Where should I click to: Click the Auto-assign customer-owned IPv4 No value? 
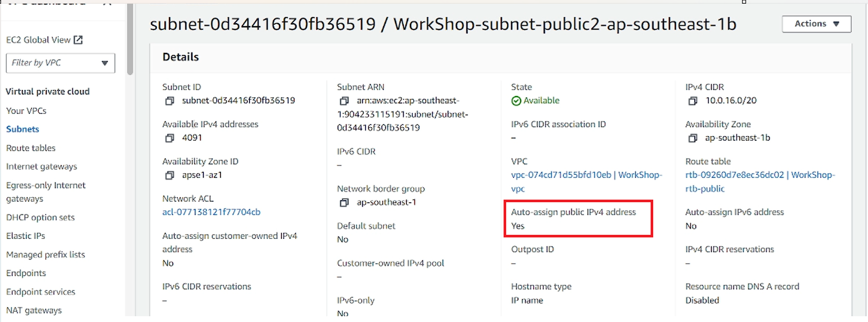[168, 263]
